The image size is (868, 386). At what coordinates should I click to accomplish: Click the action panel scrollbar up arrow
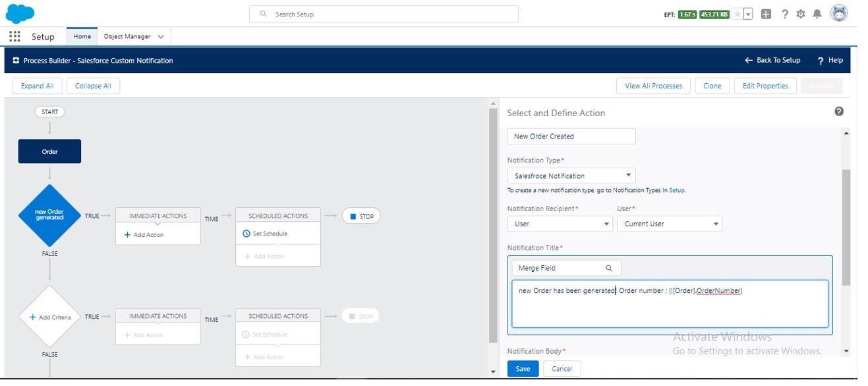tap(846, 133)
